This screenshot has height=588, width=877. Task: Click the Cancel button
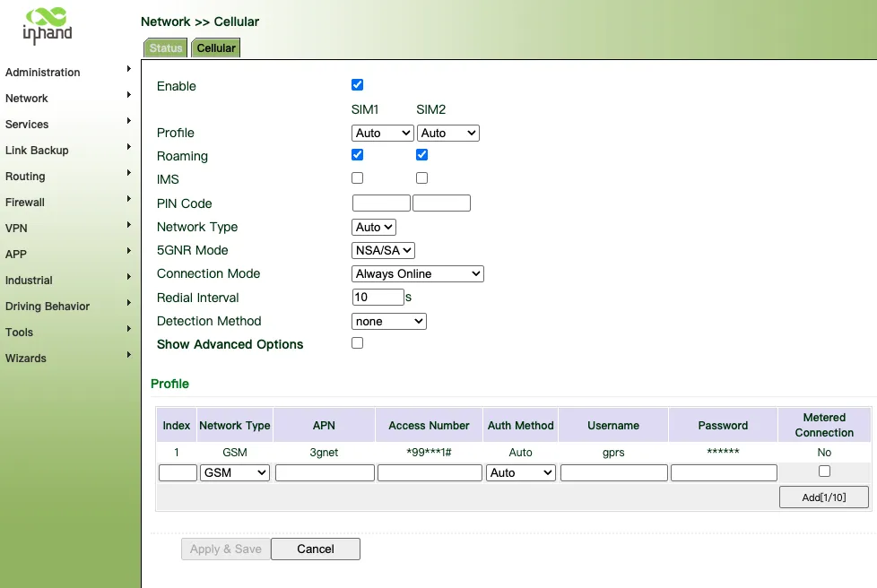pyautogui.click(x=316, y=549)
